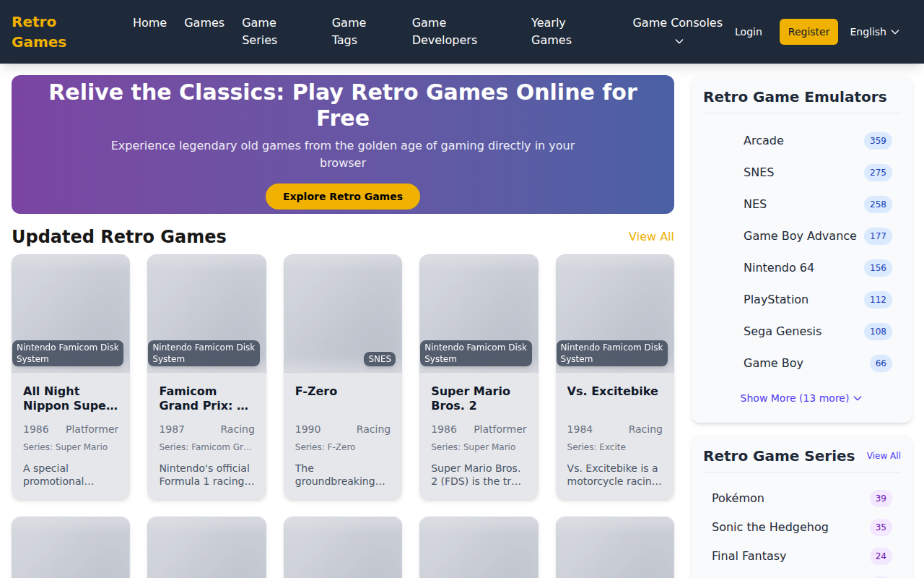View All updated retro games
924x578 pixels.
pyautogui.click(x=650, y=237)
